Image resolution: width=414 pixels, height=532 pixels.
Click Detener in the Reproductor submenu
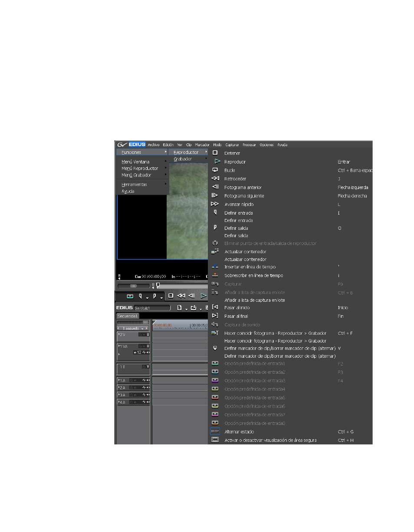pyautogui.click(x=232, y=153)
